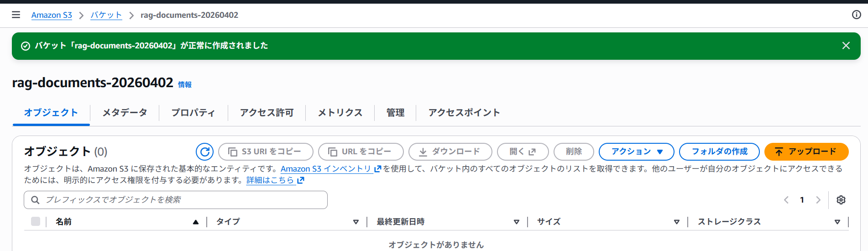This screenshot has height=251, width=868.
Task: Click the 名前 column header
Action: coord(63,222)
